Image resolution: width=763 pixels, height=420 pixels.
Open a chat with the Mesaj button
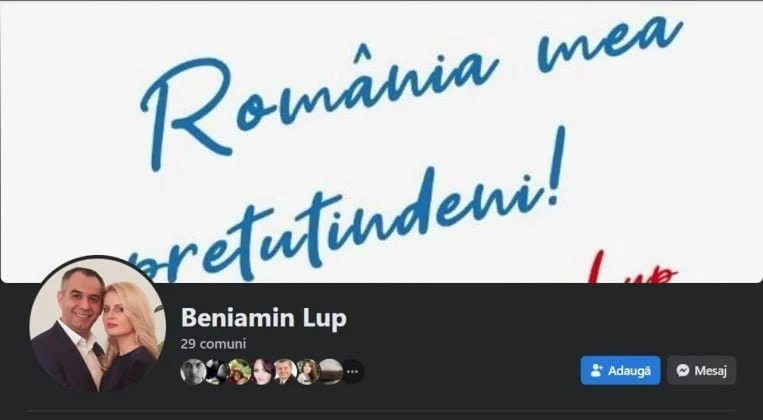tap(701, 370)
